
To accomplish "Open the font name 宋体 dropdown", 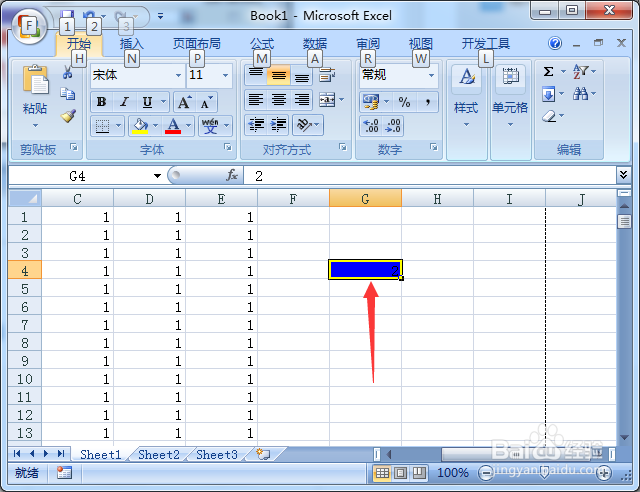I will pos(178,75).
